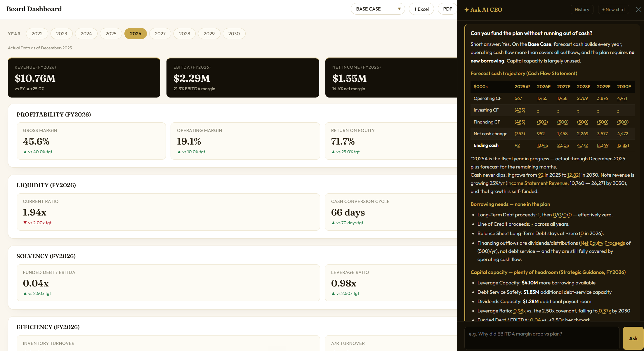644x351 pixels.
Task: Click the Operating Margin 19.1% card
Action: [x=245, y=141]
